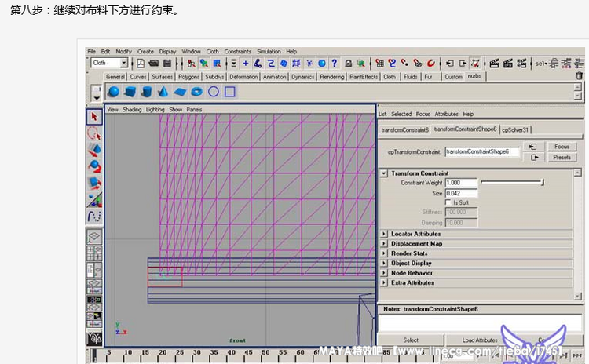Collapse the Transform Constraint section
The height and width of the screenshot is (364, 589).
(384, 173)
